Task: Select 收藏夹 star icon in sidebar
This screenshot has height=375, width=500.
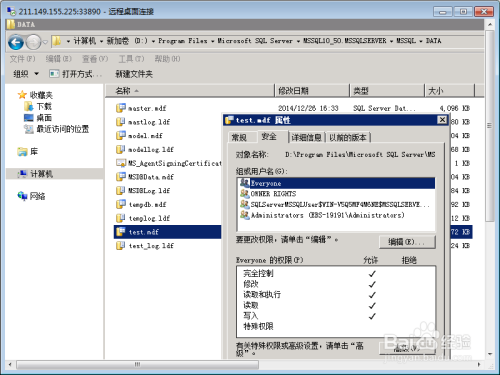Action: (x=22, y=95)
